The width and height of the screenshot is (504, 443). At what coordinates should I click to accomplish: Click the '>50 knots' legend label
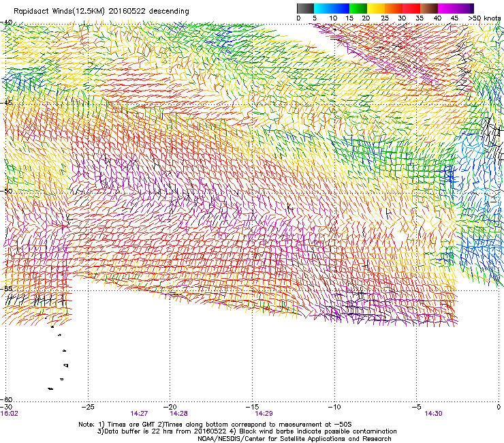click(x=484, y=18)
